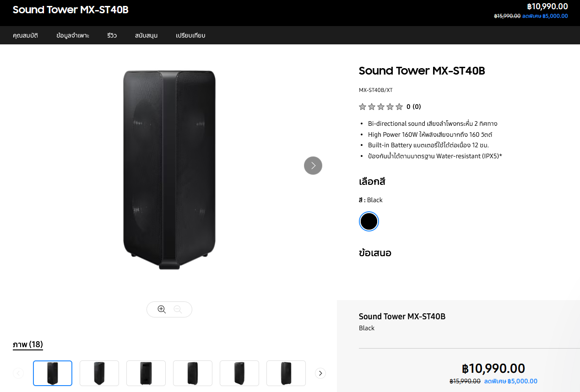Screen dimensions: 580x392
Task: Show next product image with arrow
Action: click(313, 166)
